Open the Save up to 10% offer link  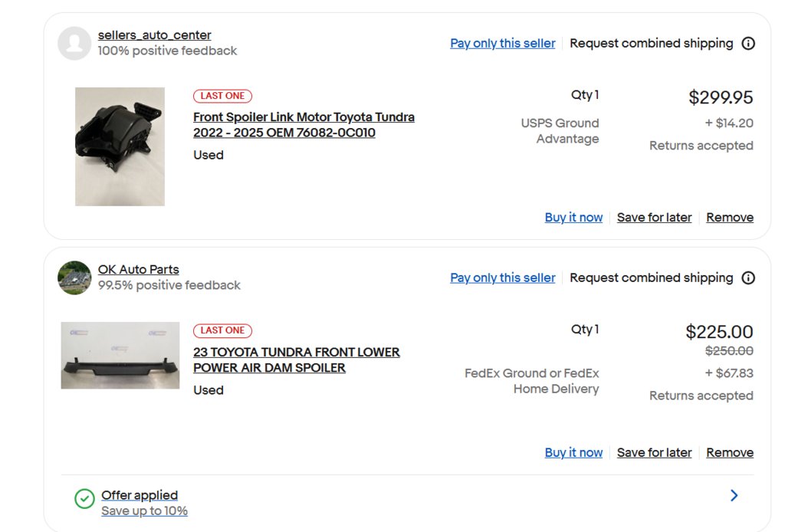pyautogui.click(x=144, y=511)
